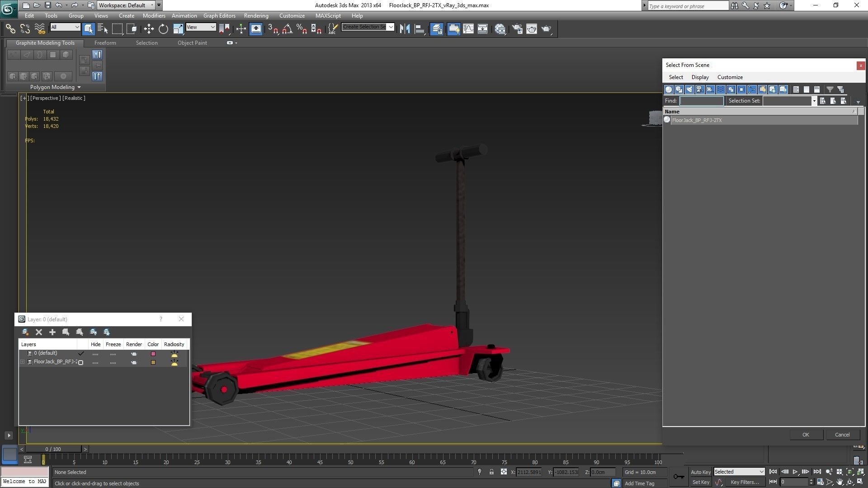Click the Mirror tool icon
This screenshot has height=488, width=868.
(405, 29)
